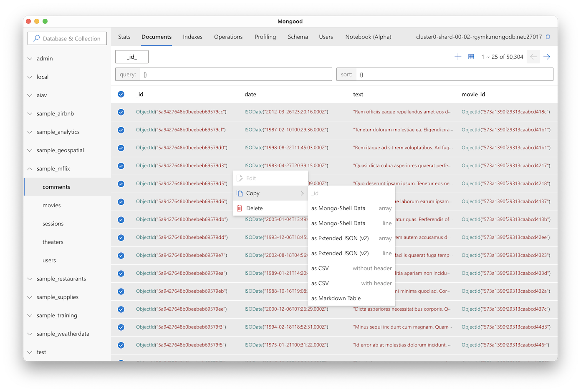Image resolution: width=581 pixels, height=392 pixels.
Task: Switch to the Indexes tab
Action: (192, 37)
